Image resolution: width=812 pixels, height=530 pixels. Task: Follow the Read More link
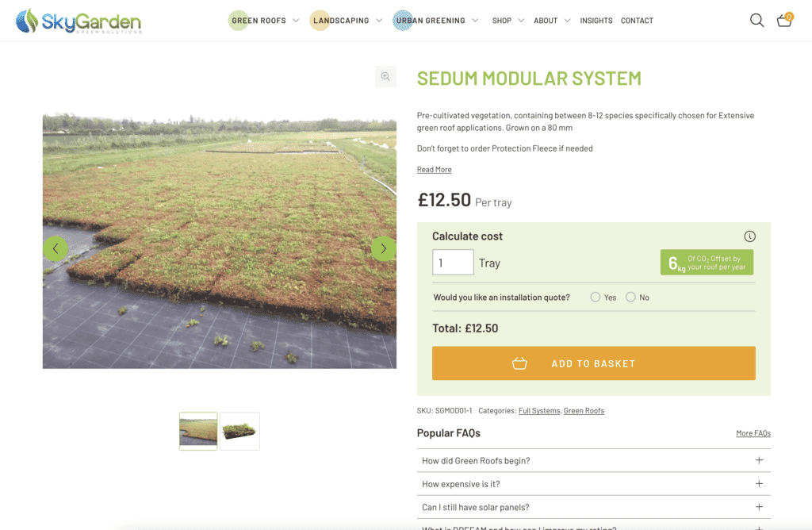pos(434,170)
